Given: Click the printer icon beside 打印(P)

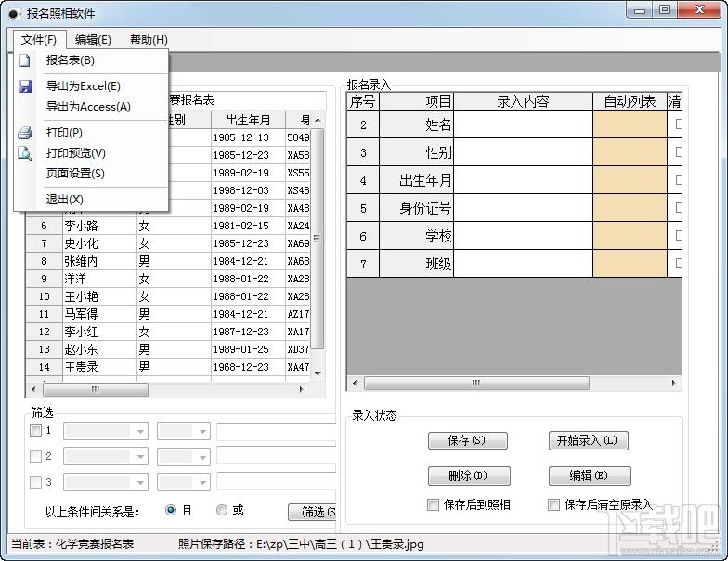Looking at the screenshot, I should [24, 133].
